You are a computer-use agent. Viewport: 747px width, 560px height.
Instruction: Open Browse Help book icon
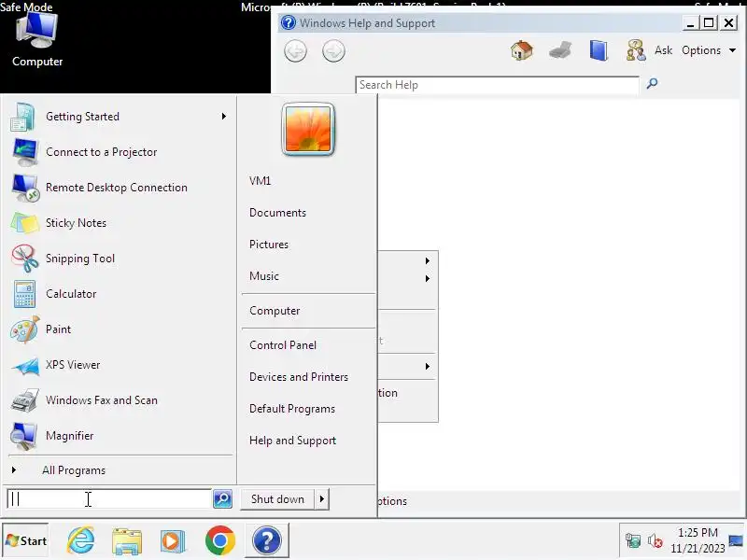599,50
